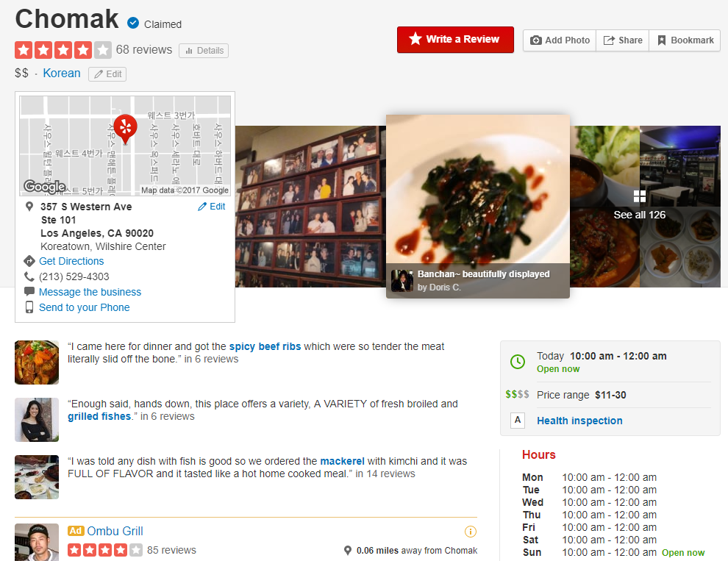
Task: Open the spicy beef ribs highlight link
Action: pyautogui.click(x=265, y=346)
